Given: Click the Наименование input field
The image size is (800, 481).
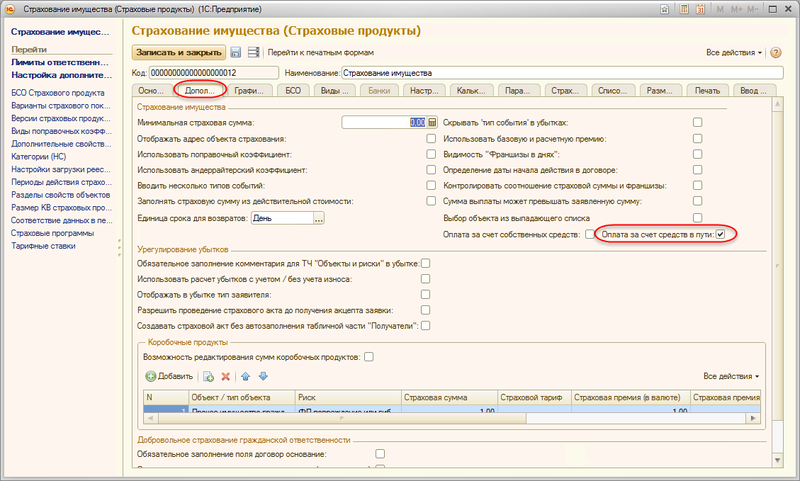Looking at the screenshot, I should [560, 73].
